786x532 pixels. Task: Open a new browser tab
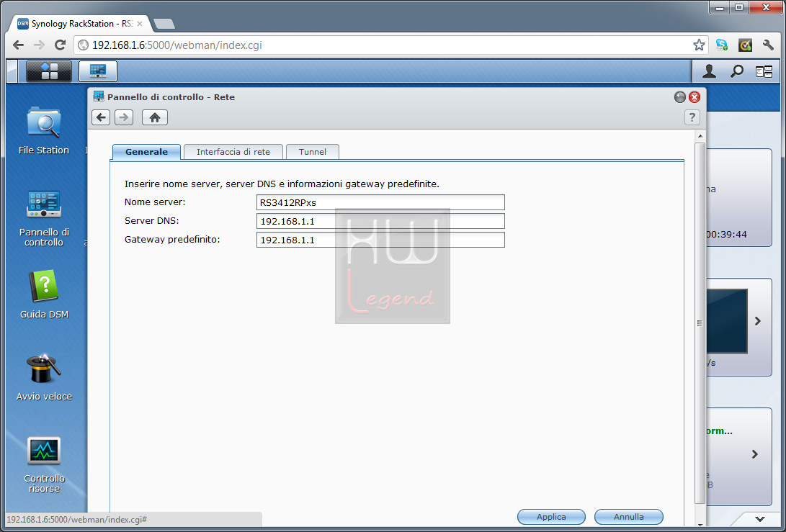click(164, 24)
